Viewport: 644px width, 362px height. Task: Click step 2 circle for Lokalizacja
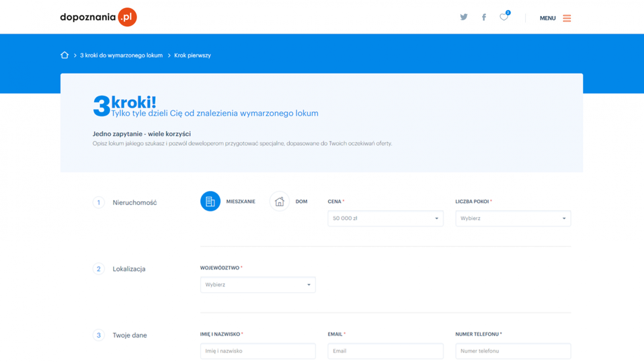click(x=99, y=269)
